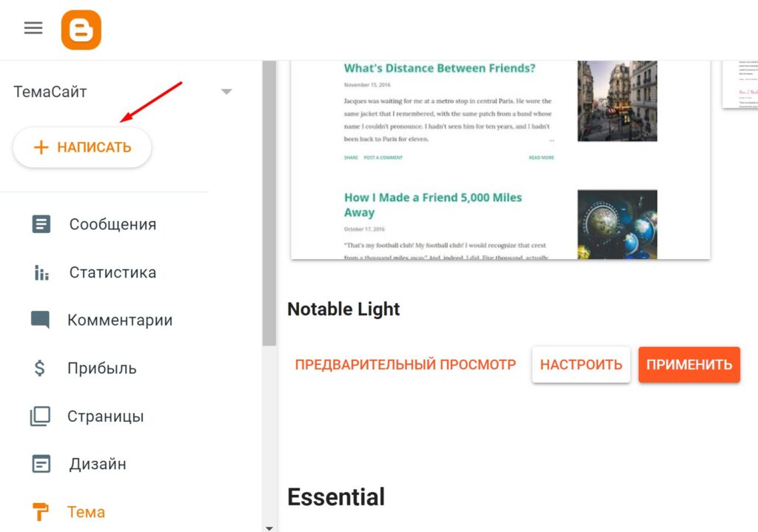Click 'What's Distance Between Friends?' post title
Image resolution: width=758 pixels, height=532 pixels.
(x=440, y=68)
